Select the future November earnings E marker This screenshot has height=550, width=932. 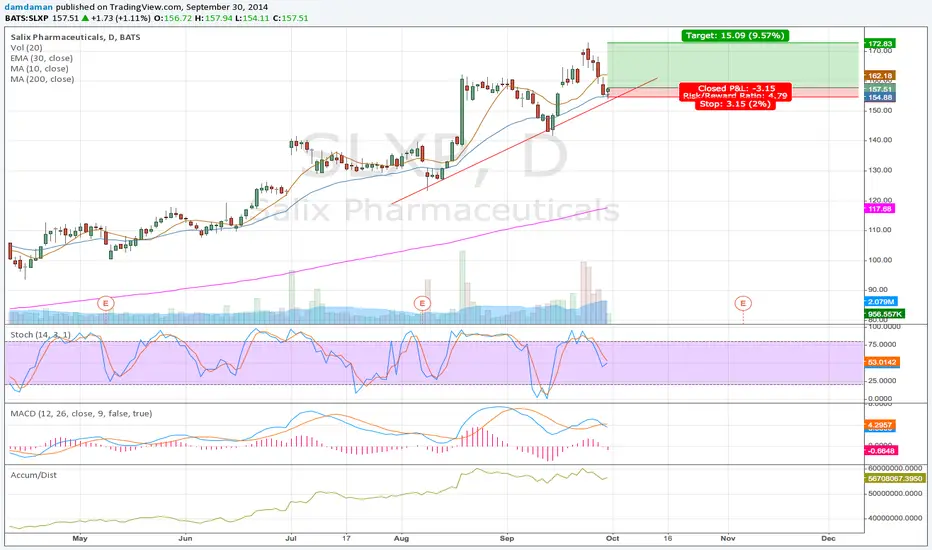coord(743,303)
